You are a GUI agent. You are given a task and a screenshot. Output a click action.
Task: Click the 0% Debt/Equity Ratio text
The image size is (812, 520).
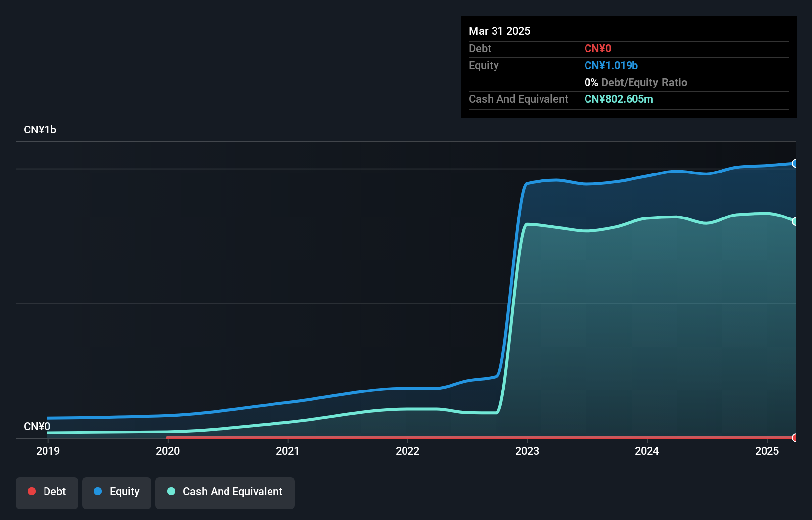tap(636, 82)
